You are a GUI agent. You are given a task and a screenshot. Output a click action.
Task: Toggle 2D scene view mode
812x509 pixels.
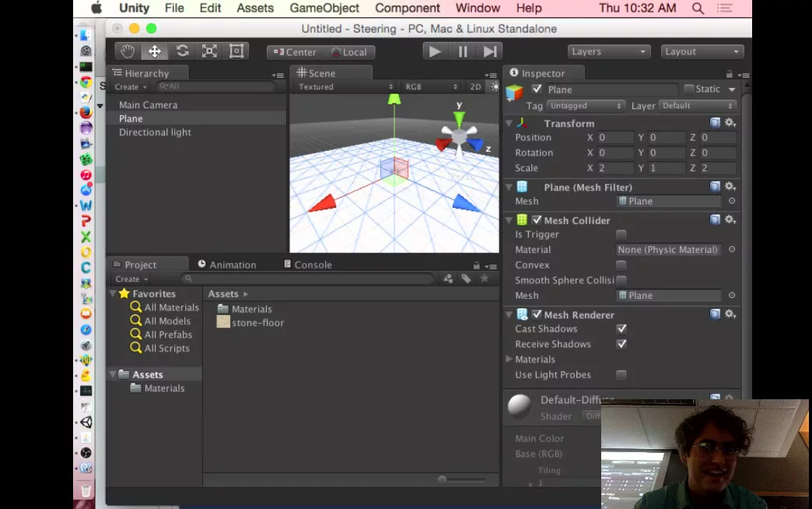(x=475, y=87)
